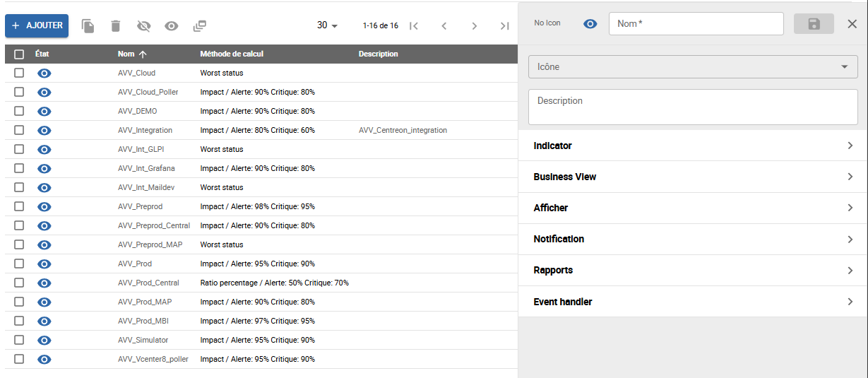868x378 pixels.
Task: Open the rows-per-page 30 dropdown
Action: tap(327, 25)
